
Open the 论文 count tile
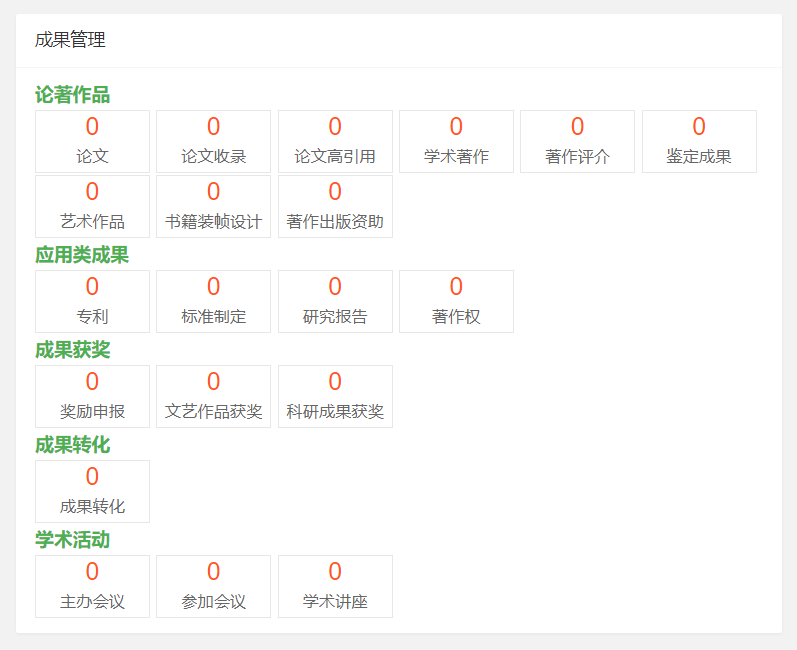tap(92, 141)
